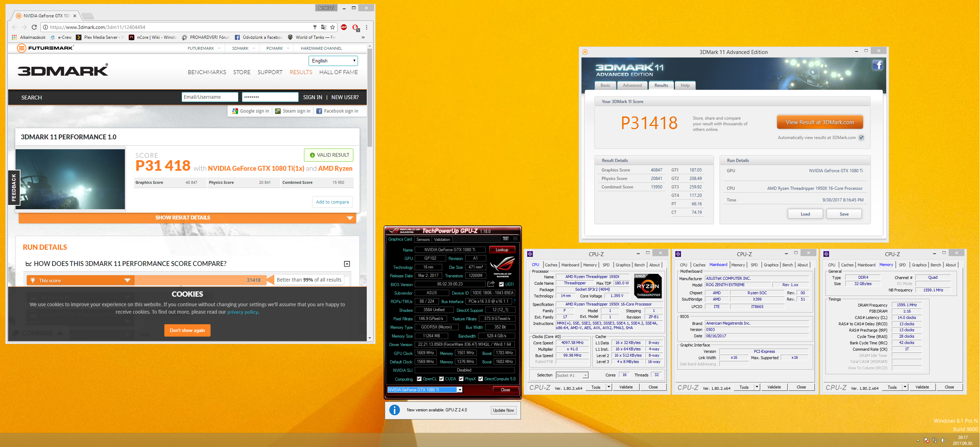Screen dimensions: 980x447
Task: Click the BIOS export share icon in GPU-Z
Action: 491,284
